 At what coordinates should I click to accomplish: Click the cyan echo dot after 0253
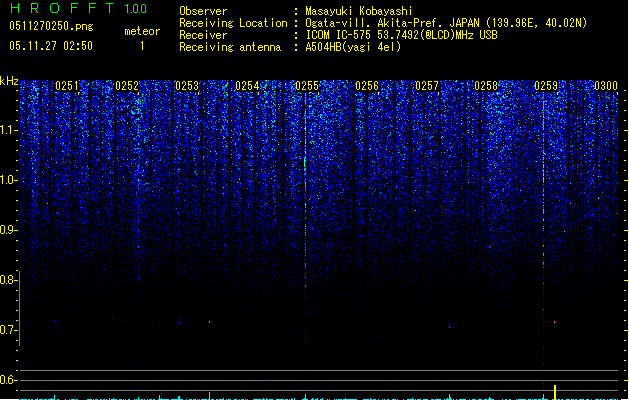click(209, 322)
